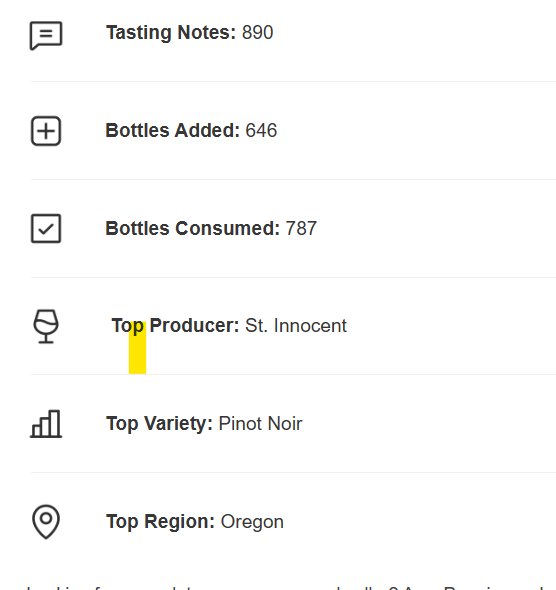Select the 'Tasting Notes:' bold label

click(x=171, y=33)
